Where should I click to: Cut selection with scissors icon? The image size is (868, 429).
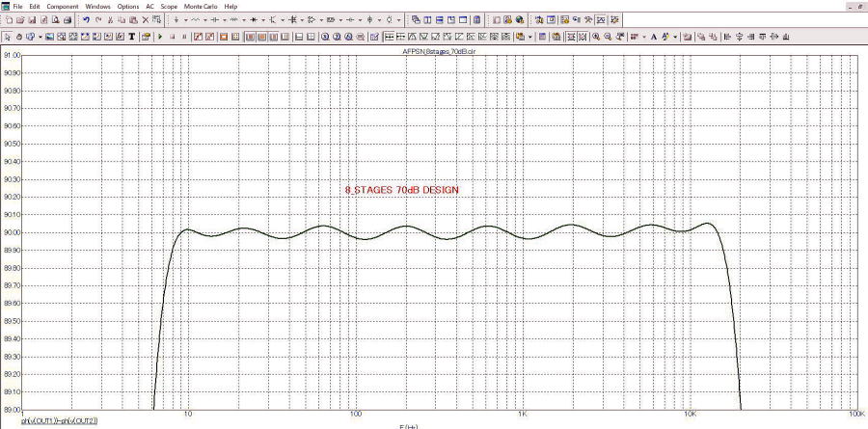pyautogui.click(x=110, y=20)
